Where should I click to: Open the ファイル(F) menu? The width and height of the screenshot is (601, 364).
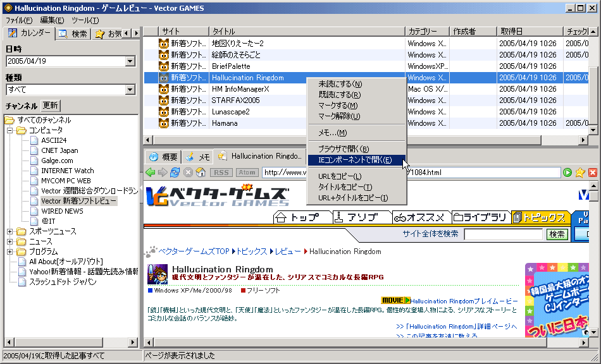[19, 20]
